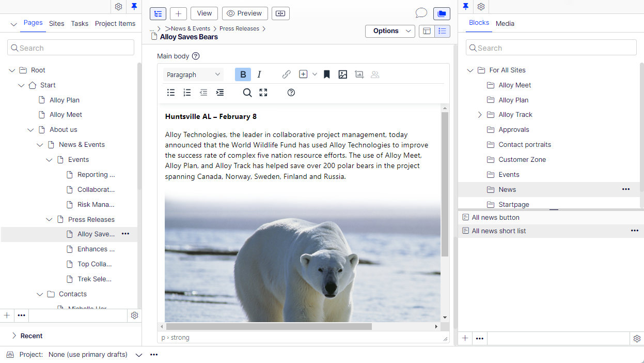This screenshot has height=363, width=644.
Task: Toggle bold formatting in editor toolbar
Action: click(x=243, y=74)
